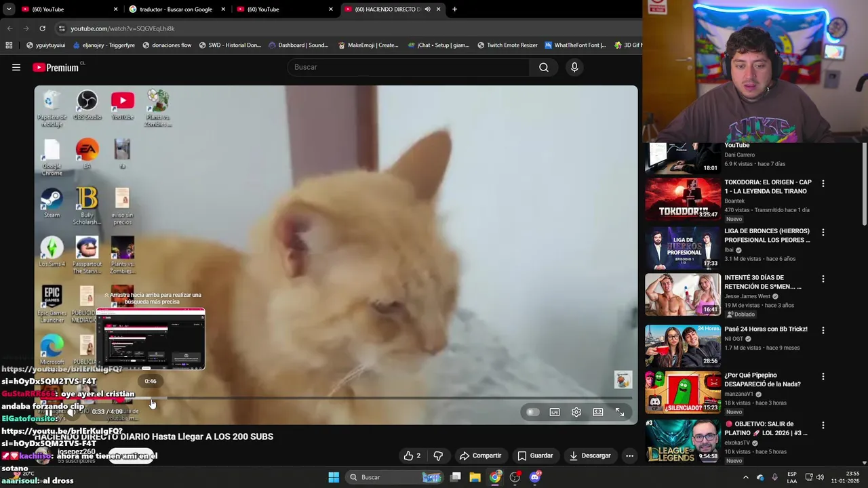Screen dimensions: 868x488
Task: Enter fullscreen in video player
Action: point(620,412)
